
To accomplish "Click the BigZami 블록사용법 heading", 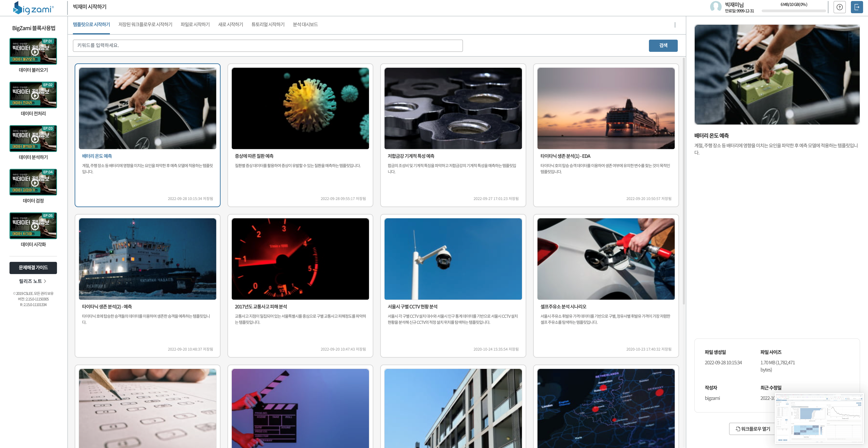I will 34,28.
